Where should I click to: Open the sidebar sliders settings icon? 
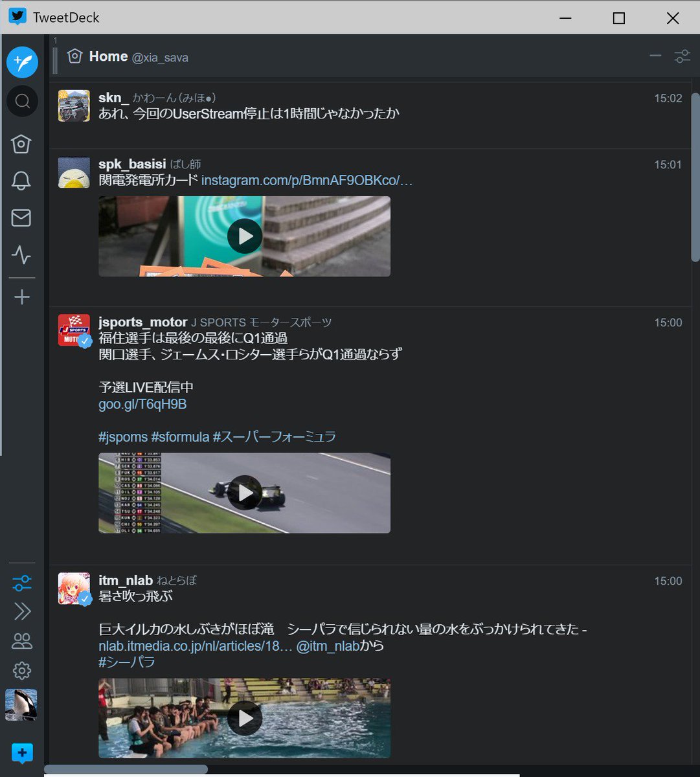pos(22,582)
